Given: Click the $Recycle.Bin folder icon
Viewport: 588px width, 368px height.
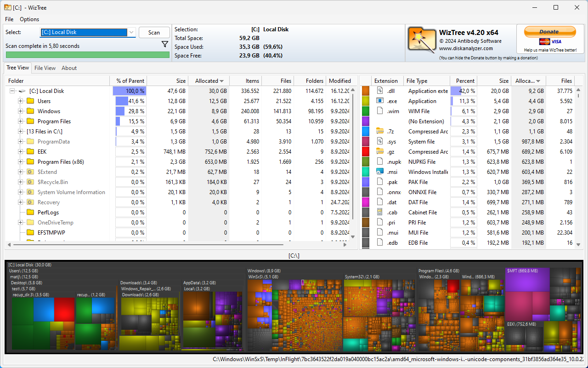Looking at the screenshot, I should tap(31, 182).
